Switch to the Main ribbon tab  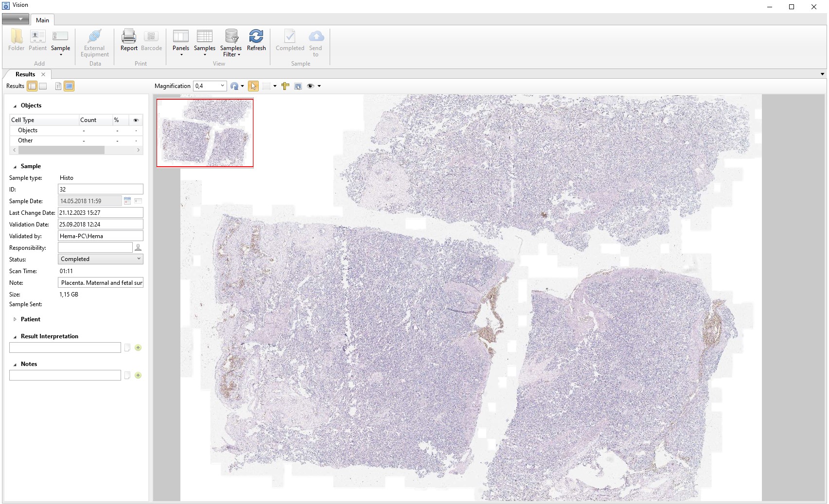click(42, 20)
